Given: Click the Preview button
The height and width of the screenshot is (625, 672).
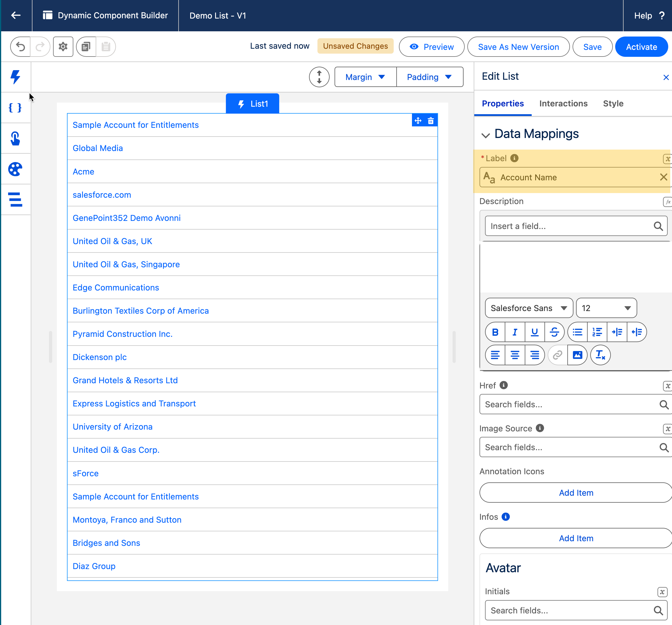Looking at the screenshot, I should pyautogui.click(x=432, y=47).
